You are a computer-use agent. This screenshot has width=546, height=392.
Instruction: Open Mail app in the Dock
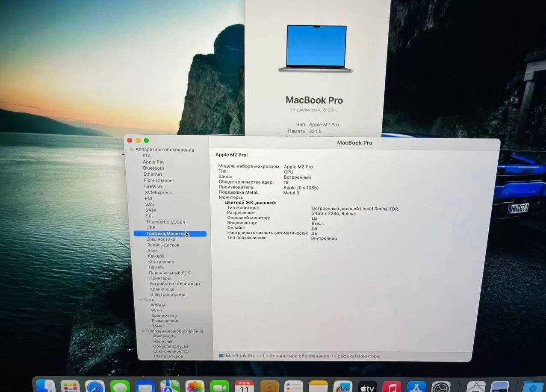point(145,387)
